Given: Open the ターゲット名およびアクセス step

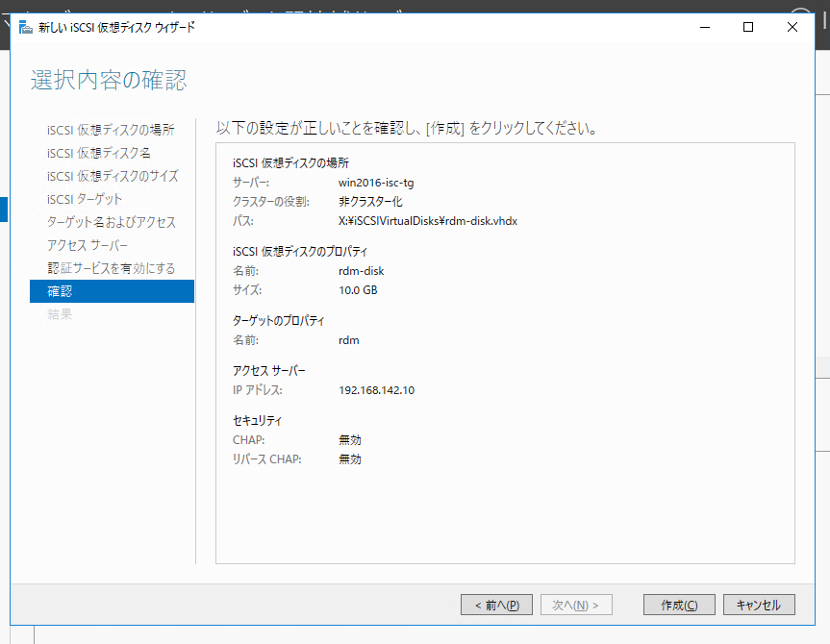Looking at the screenshot, I should click(112, 222).
